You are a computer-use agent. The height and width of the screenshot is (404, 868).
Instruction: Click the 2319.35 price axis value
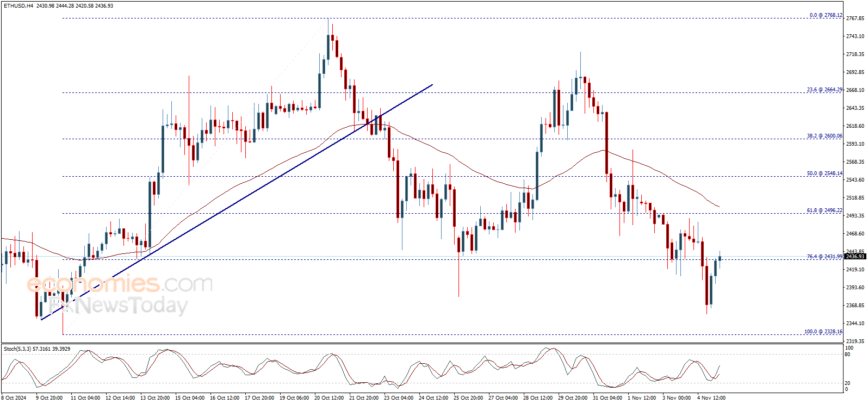click(855, 341)
